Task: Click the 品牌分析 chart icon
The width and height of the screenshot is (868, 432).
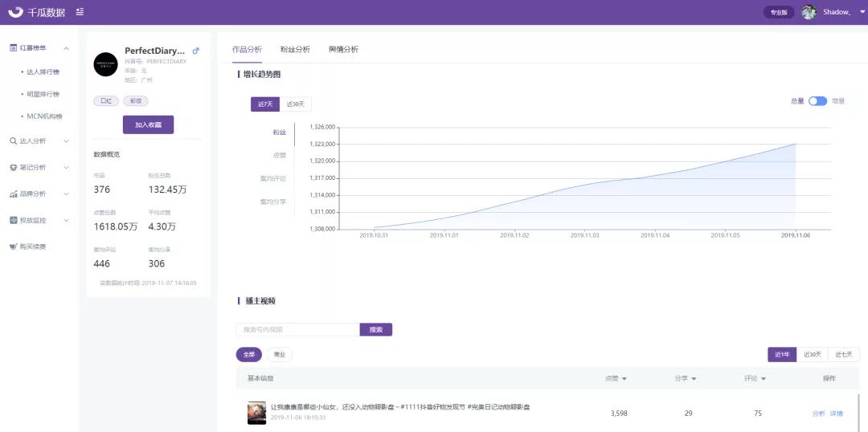Action: (14, 194)
